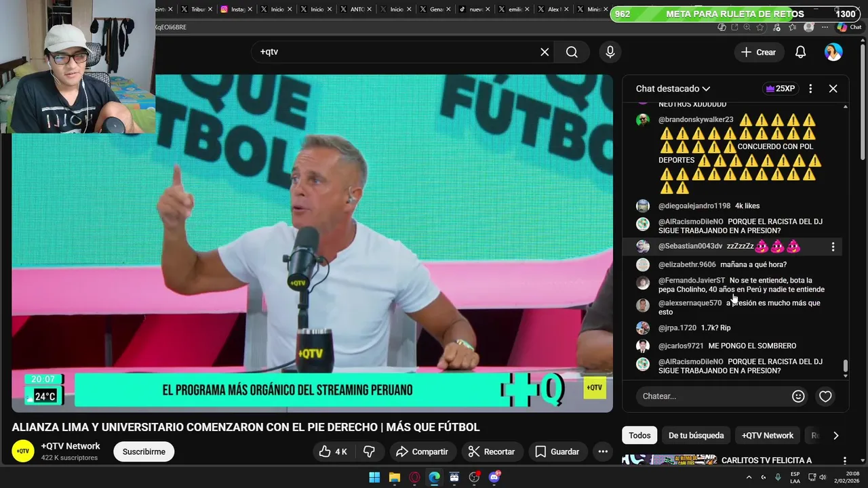
Task: Show more filter chips with the arrow
Action: click(835, 436)
